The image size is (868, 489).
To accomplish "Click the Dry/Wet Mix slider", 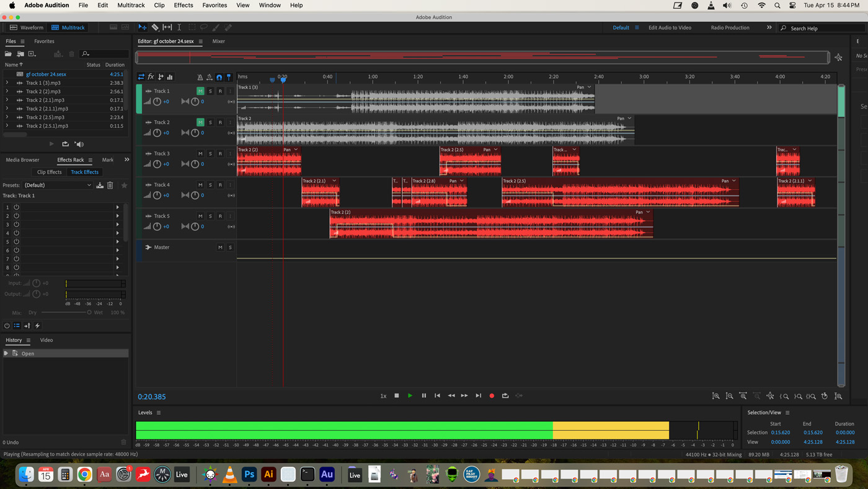I will point(65,312).
